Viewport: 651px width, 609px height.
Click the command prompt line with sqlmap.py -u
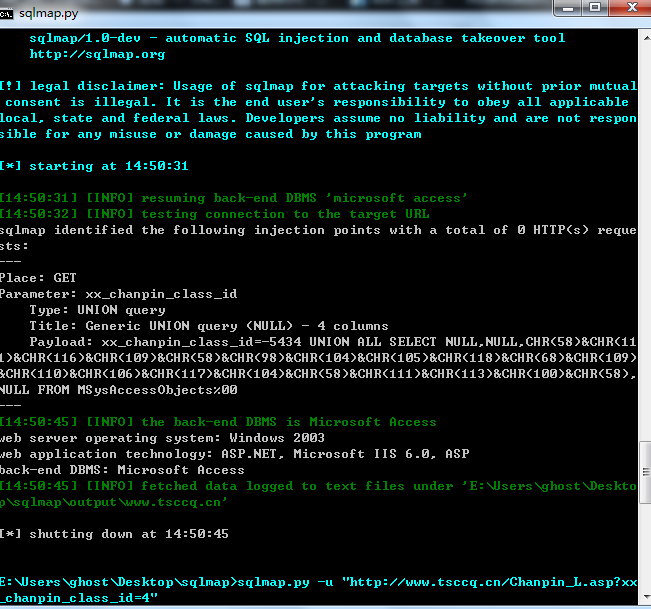pos(318,582)
